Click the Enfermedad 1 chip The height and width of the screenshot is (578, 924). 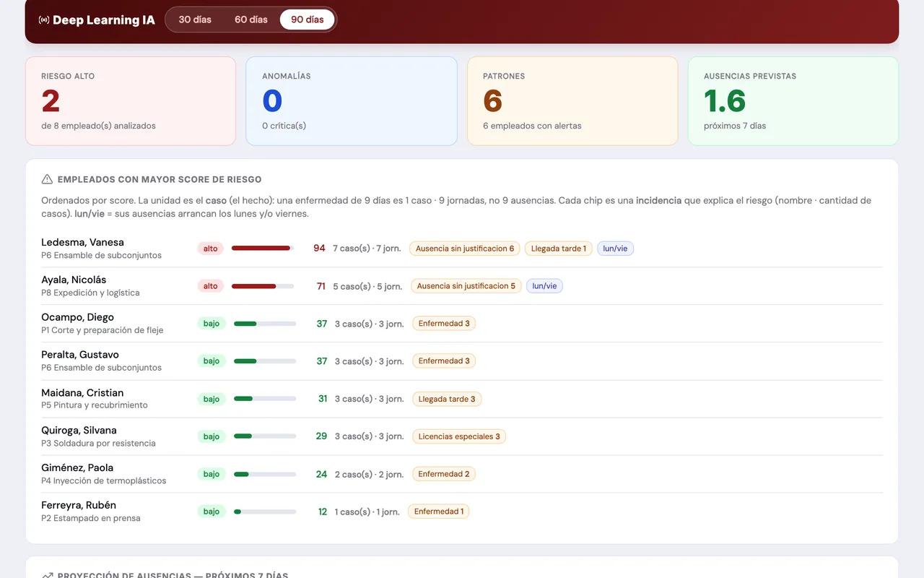[x=439, y=512]
